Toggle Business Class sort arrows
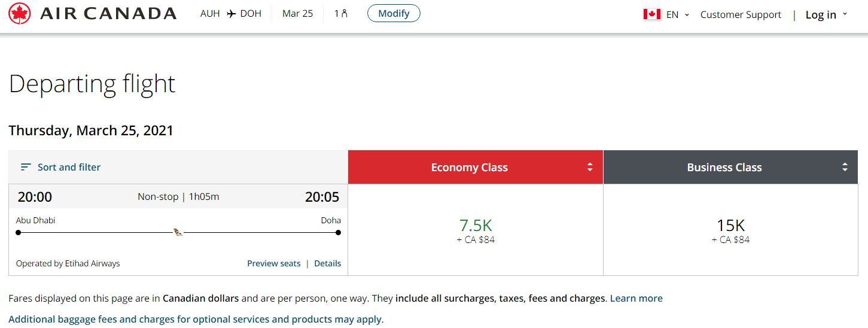The height and width of the screenshot is (328, 868). coord(845,168)
